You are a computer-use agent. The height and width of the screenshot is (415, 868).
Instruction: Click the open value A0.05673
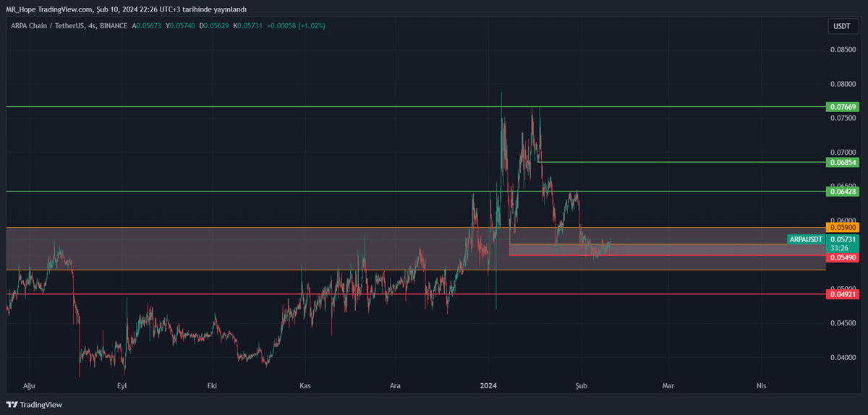(148, 26)
